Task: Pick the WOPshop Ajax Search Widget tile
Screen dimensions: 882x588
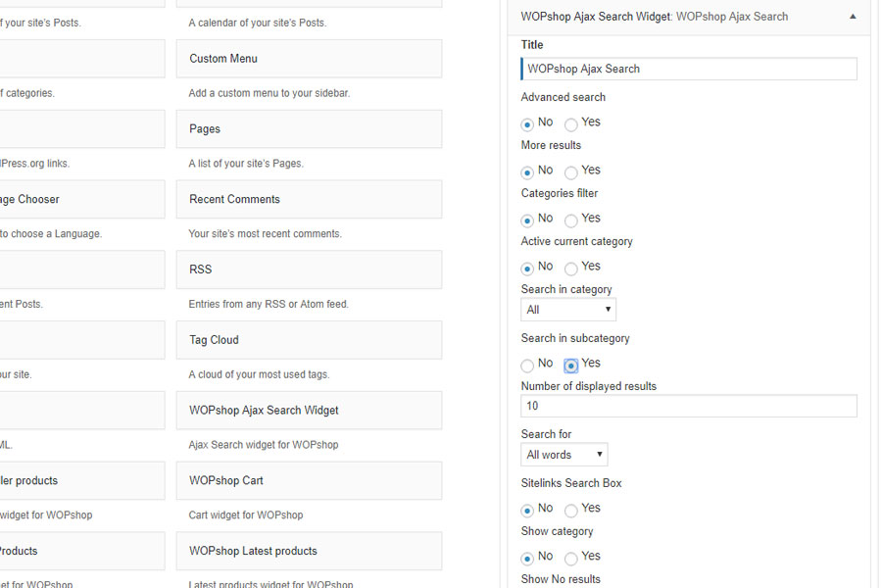Action: tap(309, 411)
